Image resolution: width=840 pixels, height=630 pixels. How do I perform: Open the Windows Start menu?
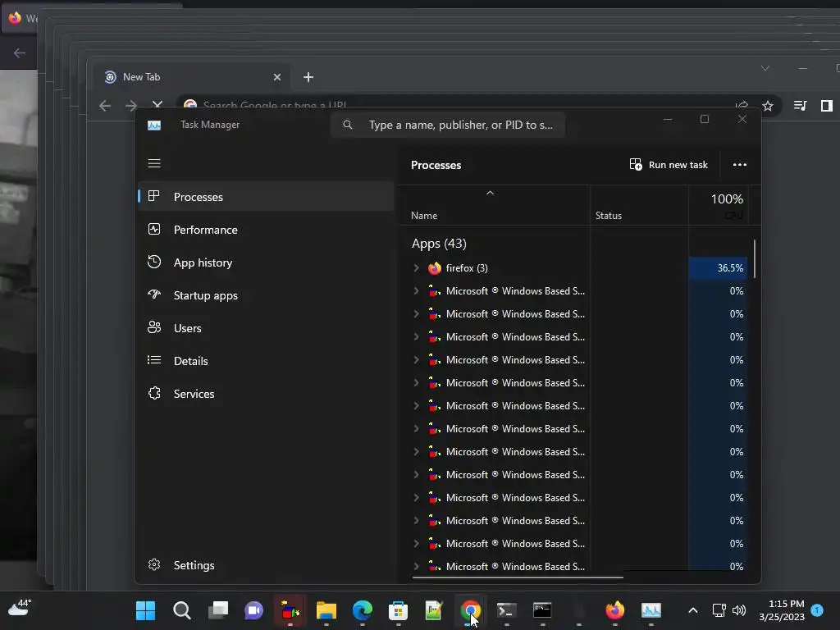pyautogui.click(x=145, y=610)
